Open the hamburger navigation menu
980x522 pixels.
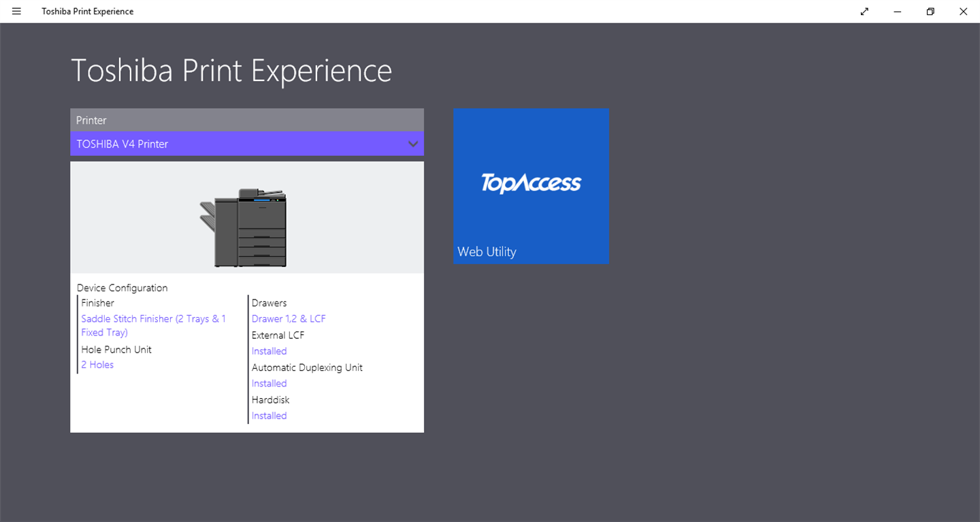pos(16,12)
